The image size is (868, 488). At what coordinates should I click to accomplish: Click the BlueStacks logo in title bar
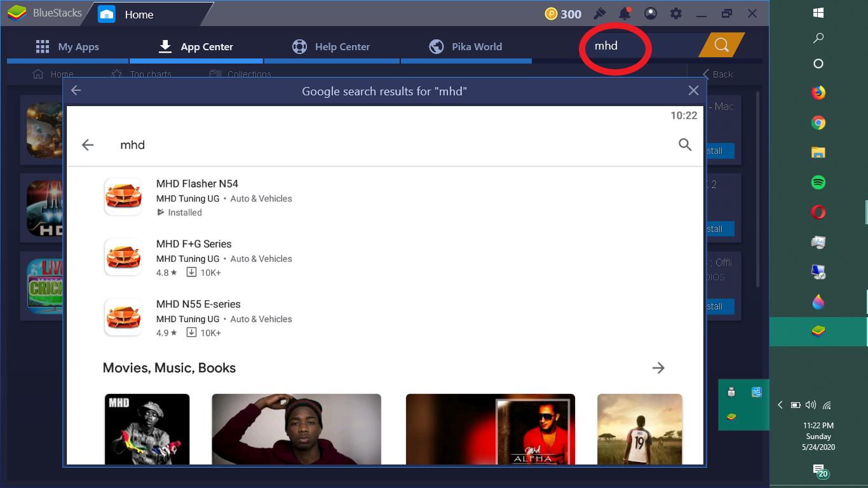[x=17, y=13]
